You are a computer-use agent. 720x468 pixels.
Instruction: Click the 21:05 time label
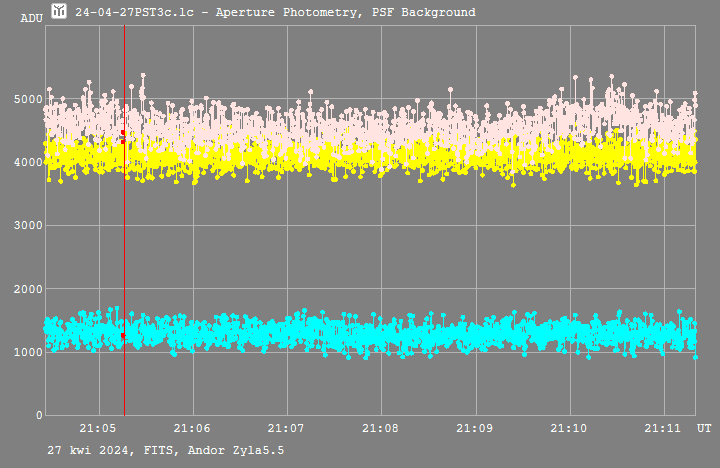97,429
